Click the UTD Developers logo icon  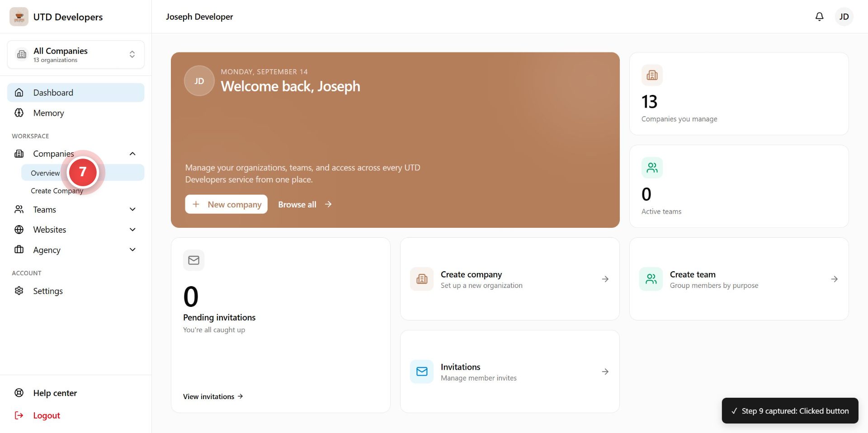(x=19, y=17)
